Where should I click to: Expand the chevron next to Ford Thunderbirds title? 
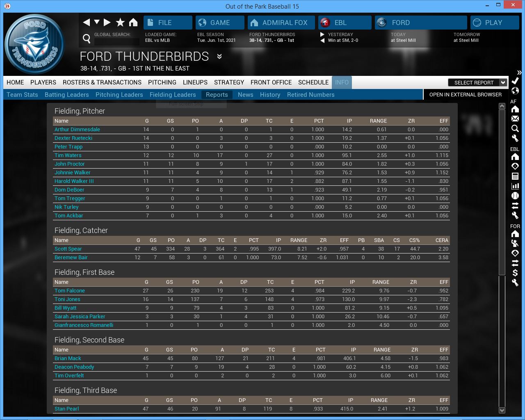219,57
